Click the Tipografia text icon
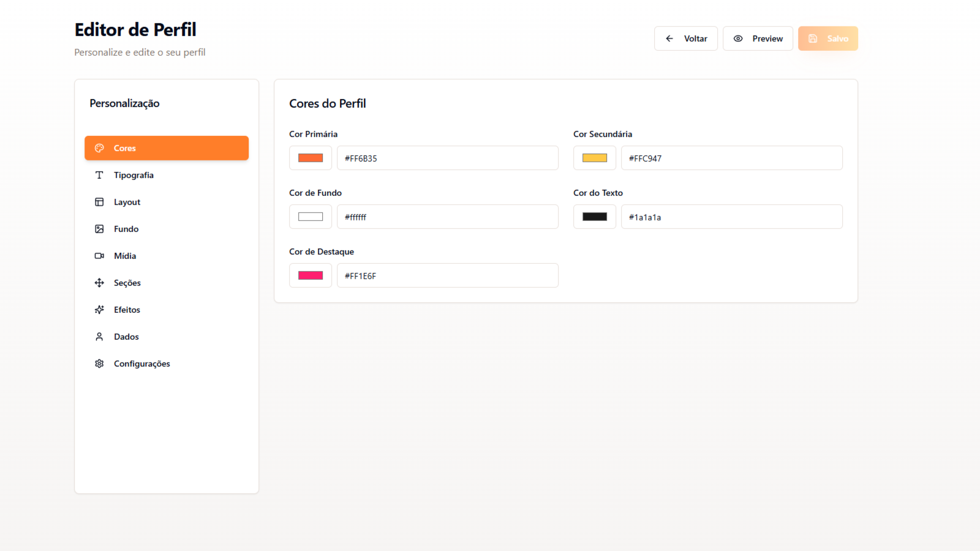The image size is (980, 551). [99, 175]
